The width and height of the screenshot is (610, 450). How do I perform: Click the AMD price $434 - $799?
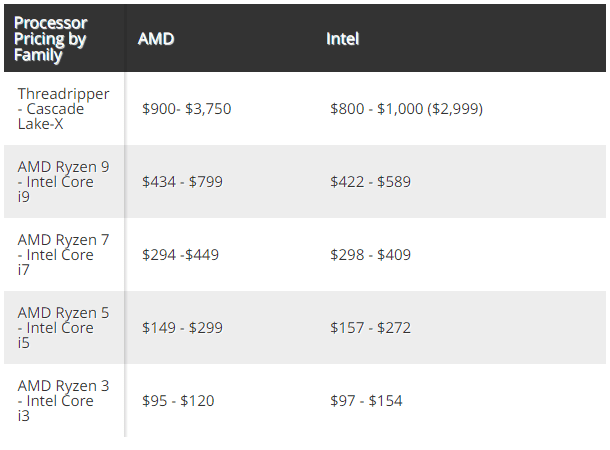click(182, 182)
